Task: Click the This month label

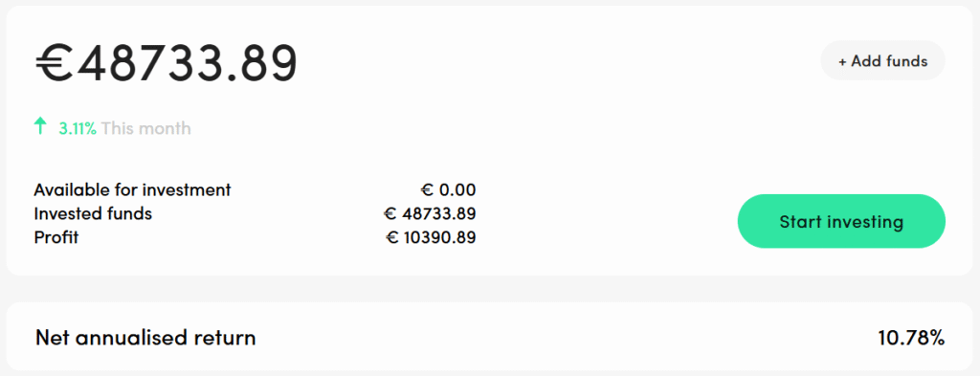Action: pos(146,128)
